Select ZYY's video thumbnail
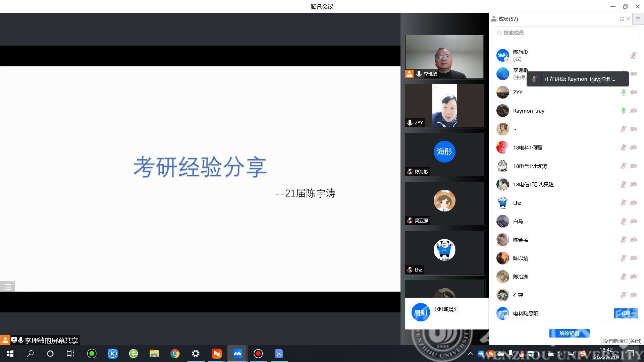Image resolution: width=644 pixels, height=362 pixels. pos(444,106)
